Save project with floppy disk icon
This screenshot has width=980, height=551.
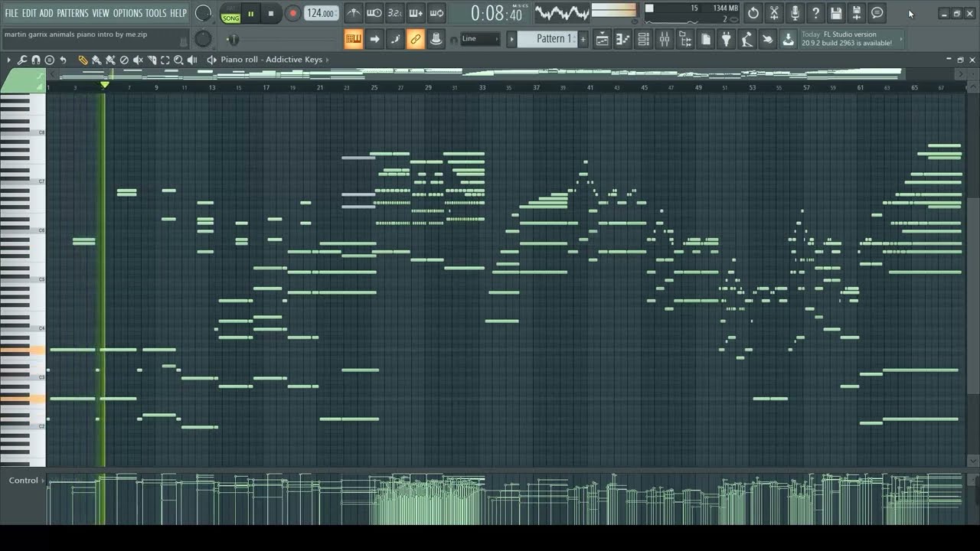[x=836, y=13]
